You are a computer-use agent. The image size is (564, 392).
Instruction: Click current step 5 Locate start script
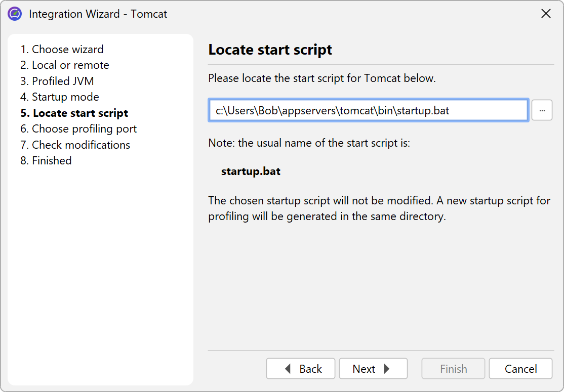(74, 113)
